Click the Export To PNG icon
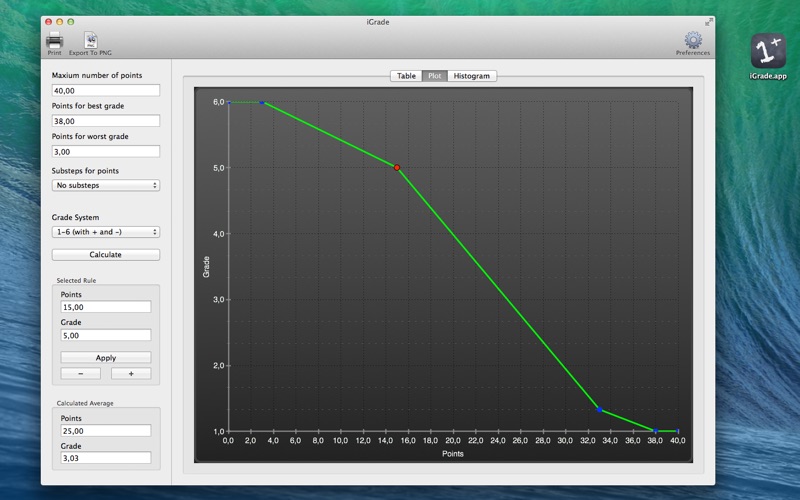The image size is (800, 500). pyautogui.click(x=90, y=40)
